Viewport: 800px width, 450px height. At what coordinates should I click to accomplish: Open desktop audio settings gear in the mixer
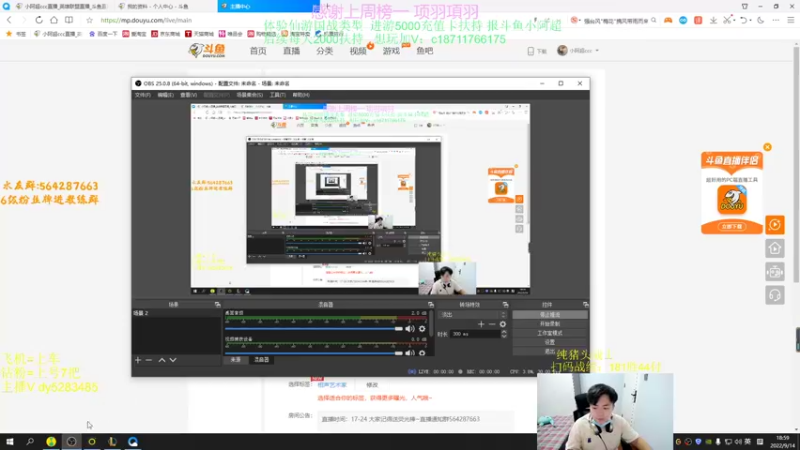click(422, 329)
